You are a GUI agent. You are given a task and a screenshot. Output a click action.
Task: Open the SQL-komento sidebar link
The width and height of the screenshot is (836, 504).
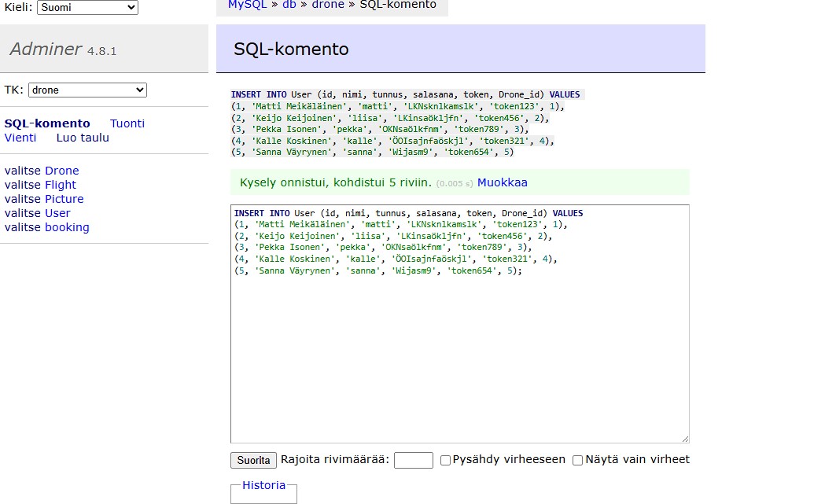tap(47, 123)
